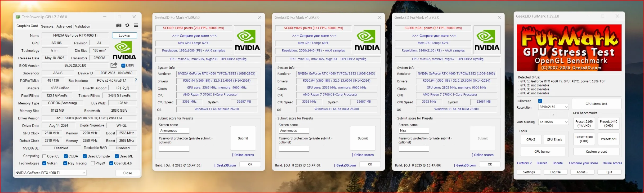The height and width of the screenshot is (193, 644).
Task: Expand the Anti-aliasing 8X MSAA dropdown
Action: (x=553, y=122)
